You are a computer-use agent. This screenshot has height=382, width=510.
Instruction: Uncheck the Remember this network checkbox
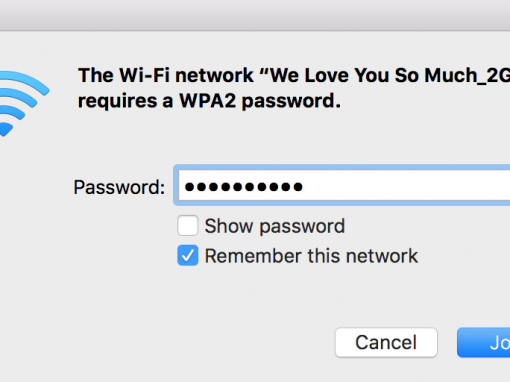(188, 255)
